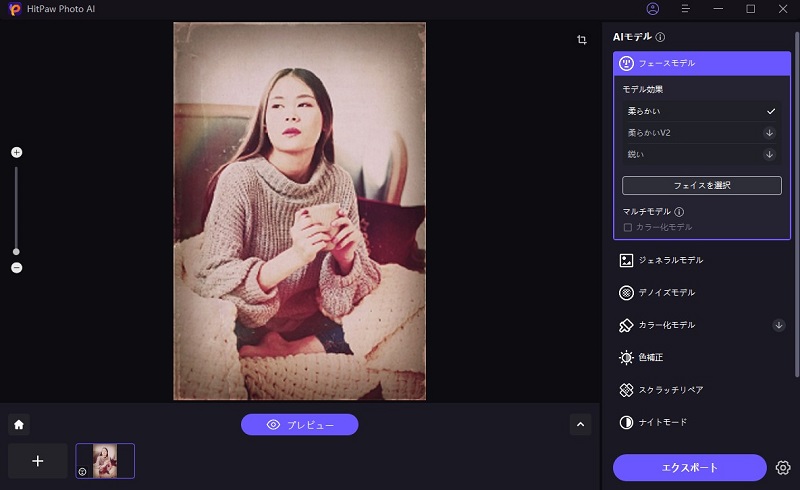The image size is (800, 490).
Task: Click the vertical zoom slider handle
Action: [x=16, y=251]
